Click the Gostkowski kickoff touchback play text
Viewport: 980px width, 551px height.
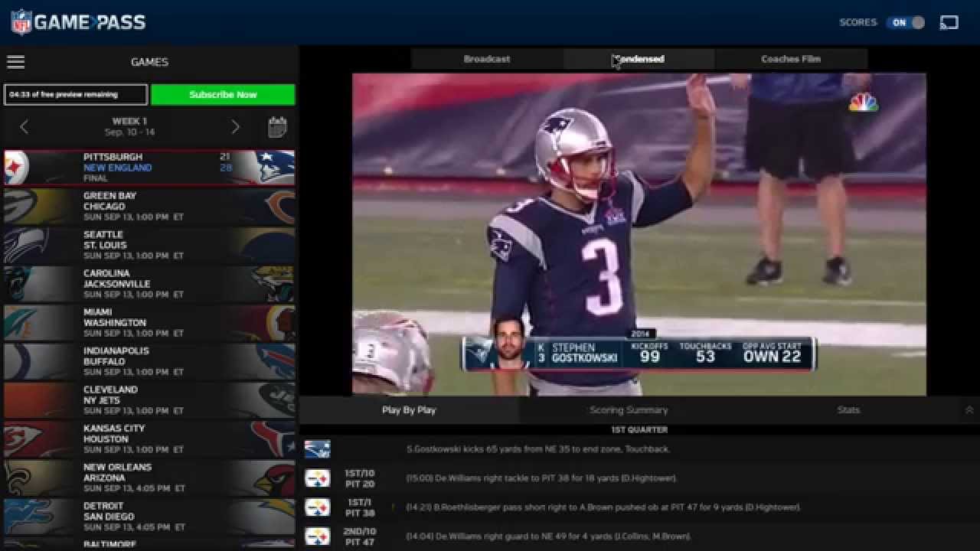coord(538,449)
